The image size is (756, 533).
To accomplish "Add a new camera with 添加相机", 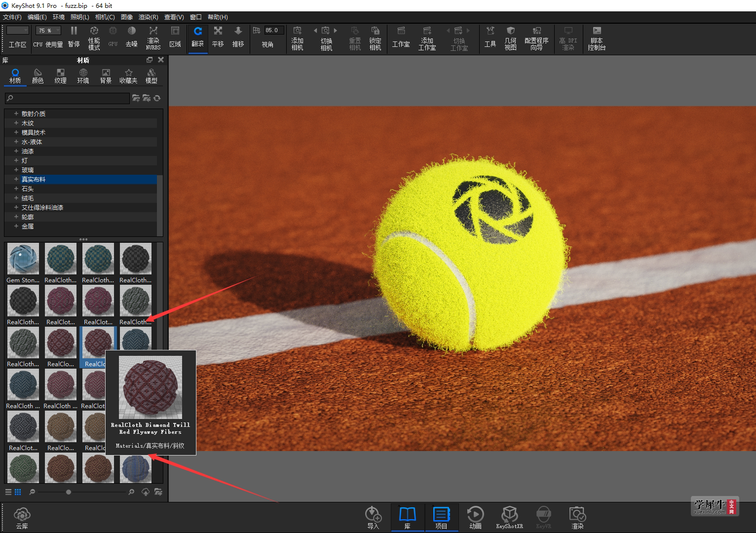I will 297,38.
